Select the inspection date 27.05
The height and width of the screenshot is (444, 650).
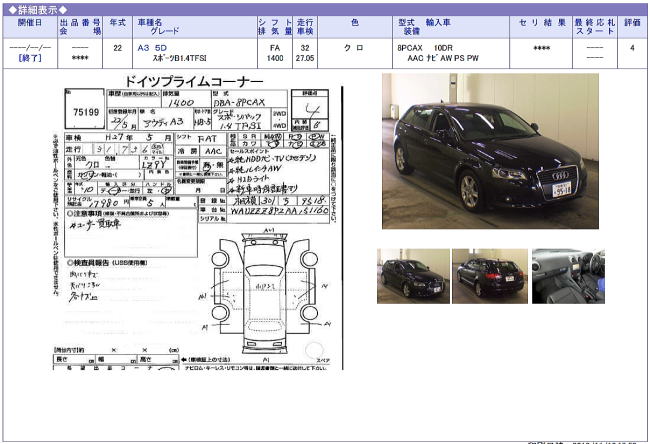point(305,58)
